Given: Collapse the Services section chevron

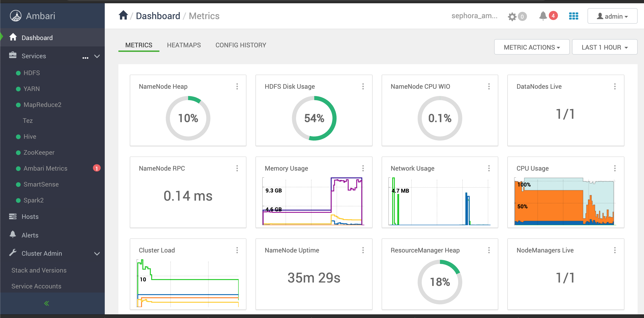Looking at the screenshot, I should point(97,56).
